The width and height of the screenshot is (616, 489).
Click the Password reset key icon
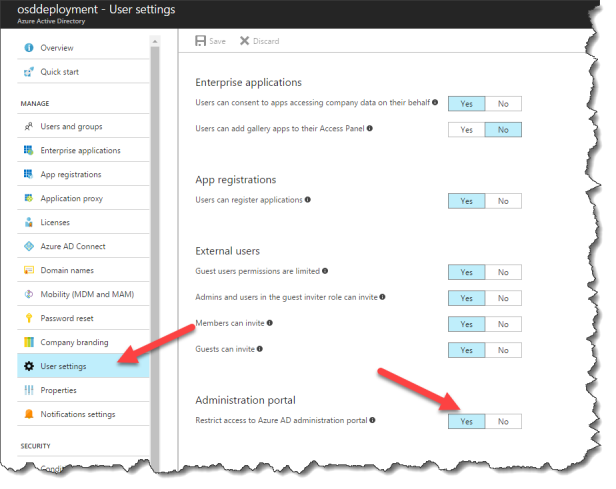click(x=29, y=318)
